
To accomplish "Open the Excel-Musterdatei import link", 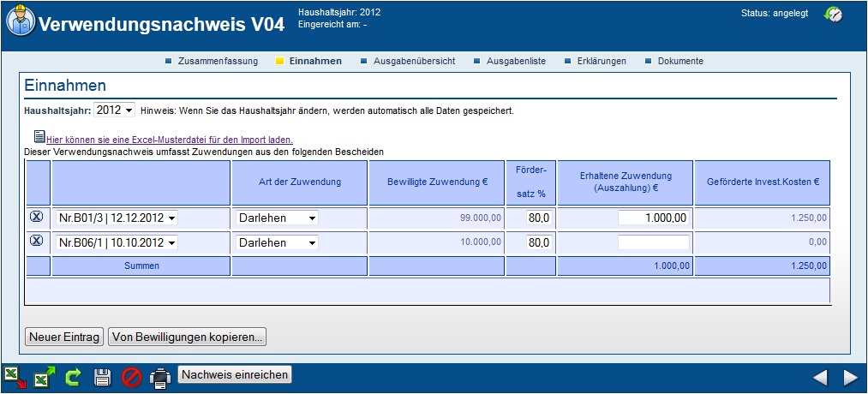I will (170, 140).
